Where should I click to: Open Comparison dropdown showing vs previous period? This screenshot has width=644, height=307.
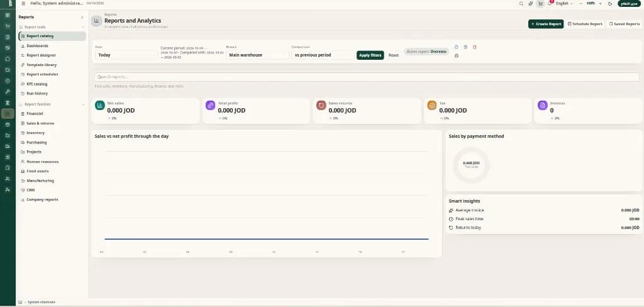tap(323, 55)
